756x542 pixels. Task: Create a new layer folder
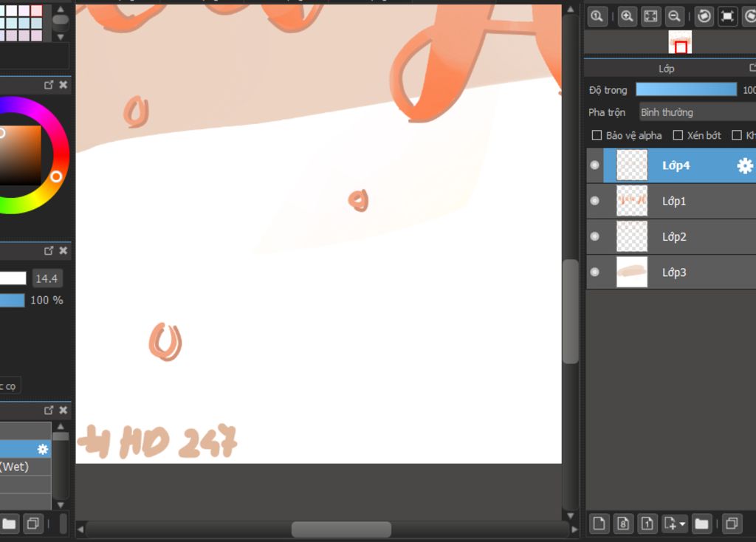[701, 524]
